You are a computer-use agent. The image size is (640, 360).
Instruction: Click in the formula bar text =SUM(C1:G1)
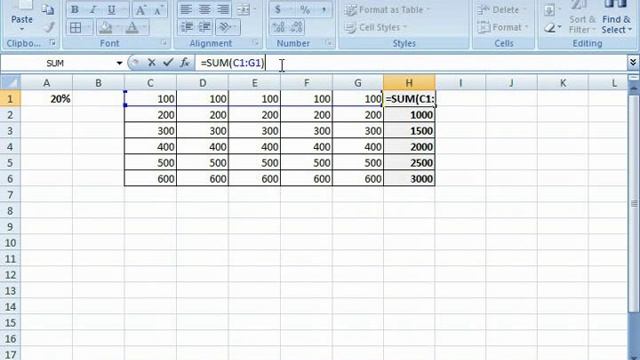coord(233,63)
